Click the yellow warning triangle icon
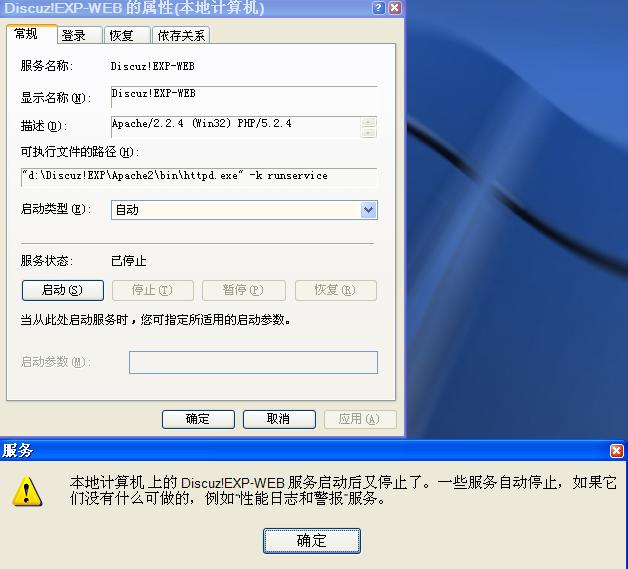The image size is (628, 569). pos(27,491)
